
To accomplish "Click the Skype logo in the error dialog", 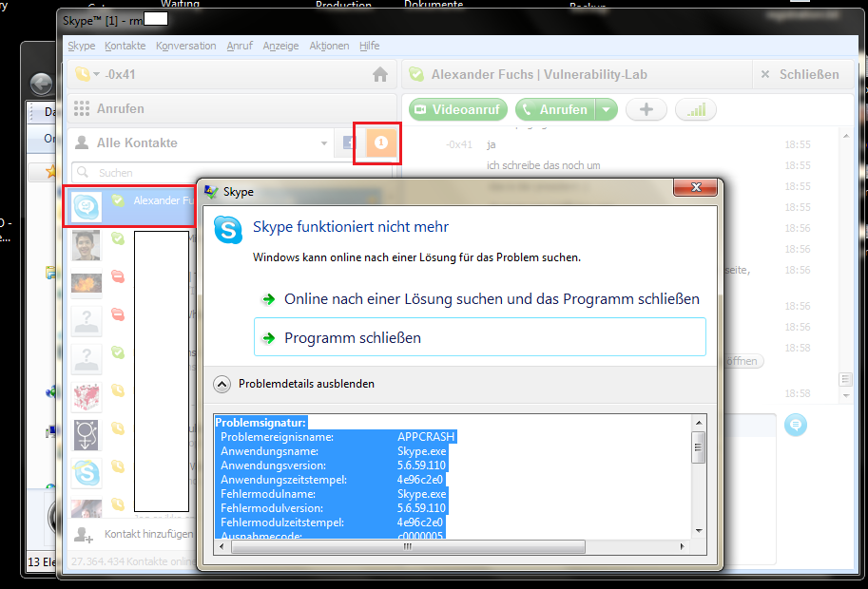I will [228, 230].
